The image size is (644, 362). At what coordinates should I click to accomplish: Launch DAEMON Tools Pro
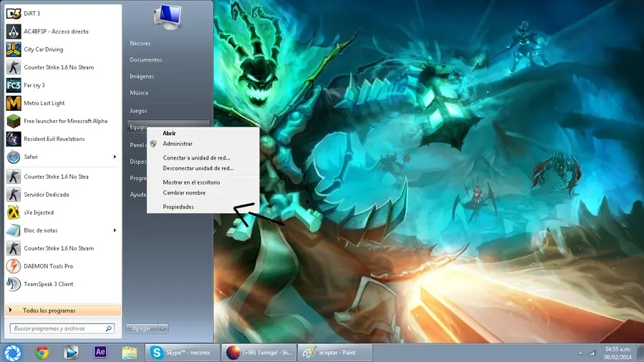[x=63, y=266]
